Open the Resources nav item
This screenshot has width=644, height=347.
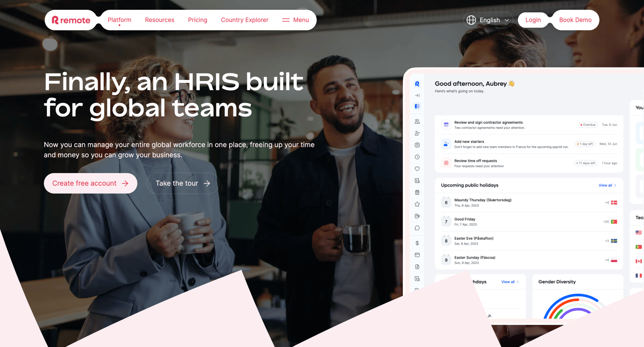coord(160,20)
